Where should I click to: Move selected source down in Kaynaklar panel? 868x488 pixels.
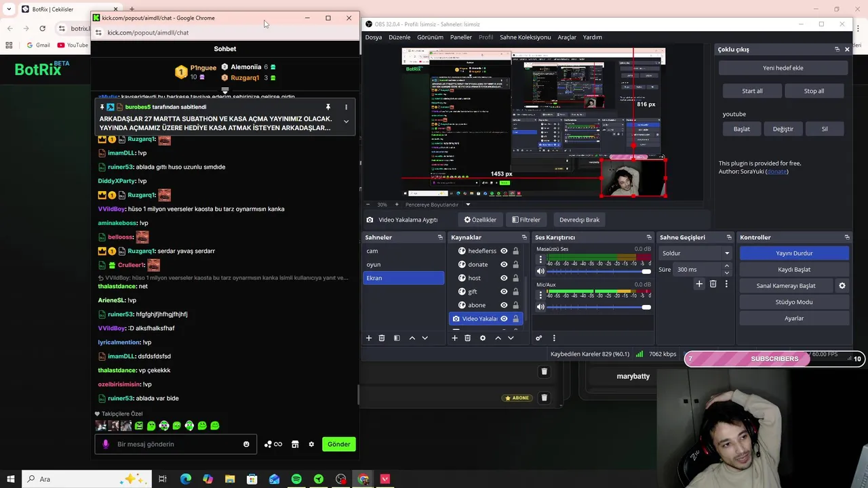(511, 338)
